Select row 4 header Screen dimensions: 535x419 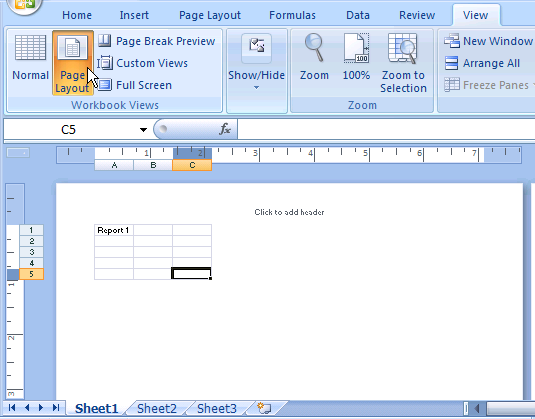click(x=31, y=263)
